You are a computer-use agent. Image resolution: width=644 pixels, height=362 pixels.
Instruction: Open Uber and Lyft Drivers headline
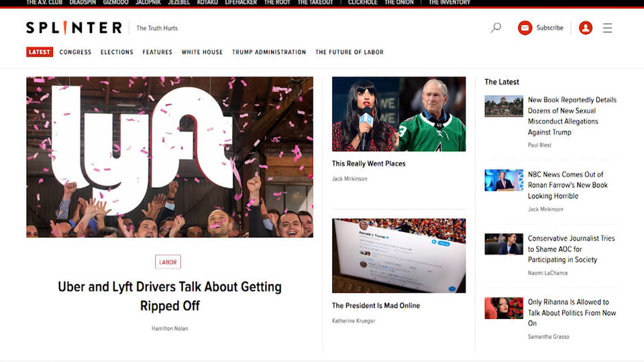[170, 296]
